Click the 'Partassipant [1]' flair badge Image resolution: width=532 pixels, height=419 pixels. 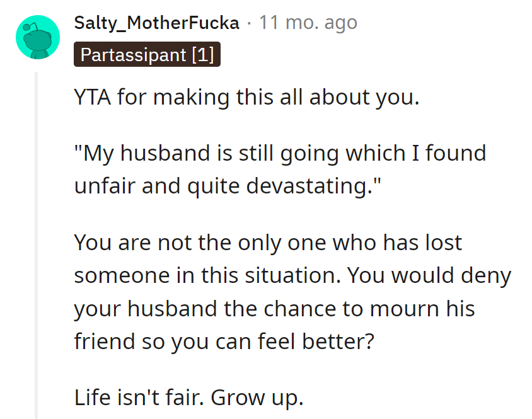[147, 55]
